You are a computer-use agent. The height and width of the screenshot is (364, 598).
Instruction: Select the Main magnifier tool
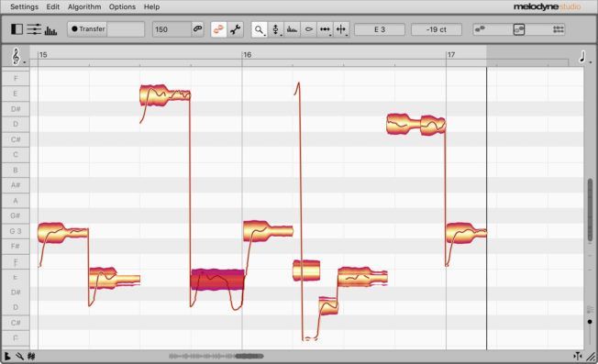point(259,29)
